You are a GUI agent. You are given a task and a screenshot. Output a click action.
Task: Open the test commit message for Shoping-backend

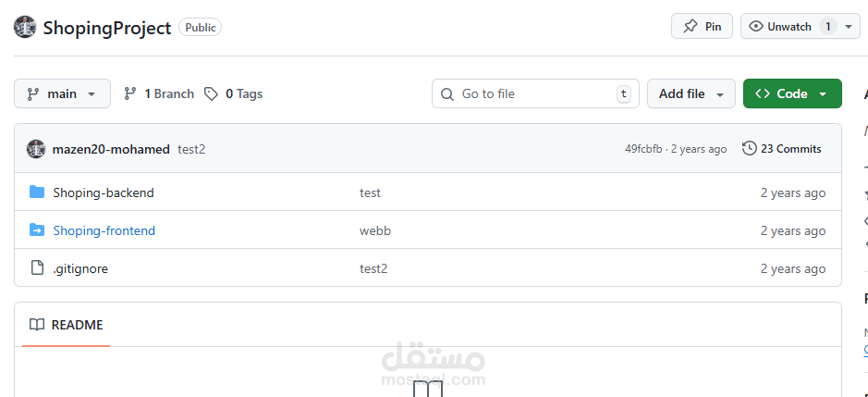[x=370, y=193]
